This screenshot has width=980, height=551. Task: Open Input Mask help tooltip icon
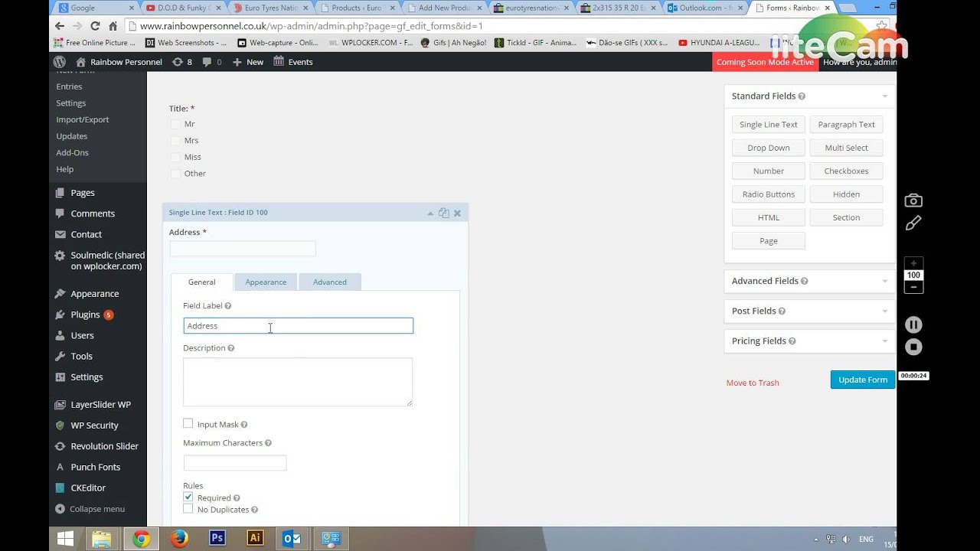tap(244, 425)
